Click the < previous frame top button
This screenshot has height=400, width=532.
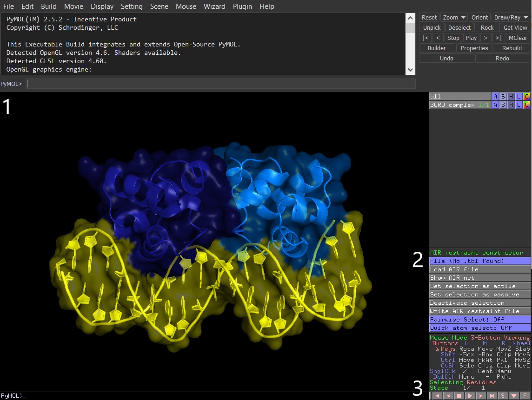(438, 38)
